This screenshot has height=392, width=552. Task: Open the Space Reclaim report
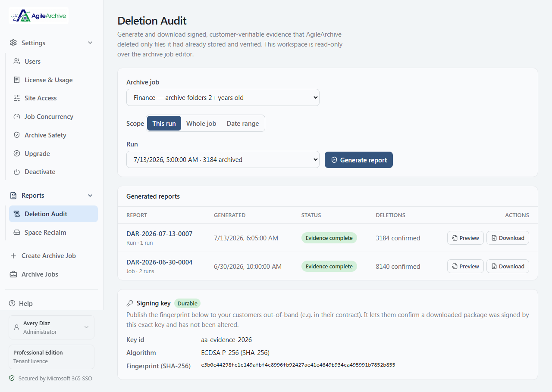coord(53,233)
